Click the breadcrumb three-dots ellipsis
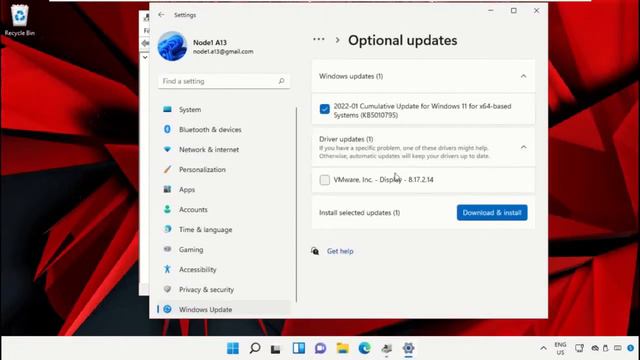The image size is (640, 360). (x=319, y=40)
